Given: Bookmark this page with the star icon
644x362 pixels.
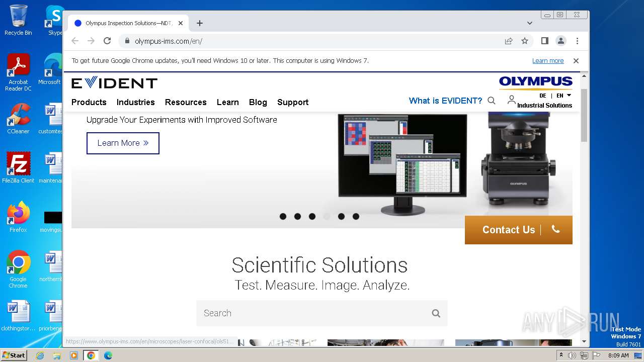Looking at the screenshot, I should [525, 41].
